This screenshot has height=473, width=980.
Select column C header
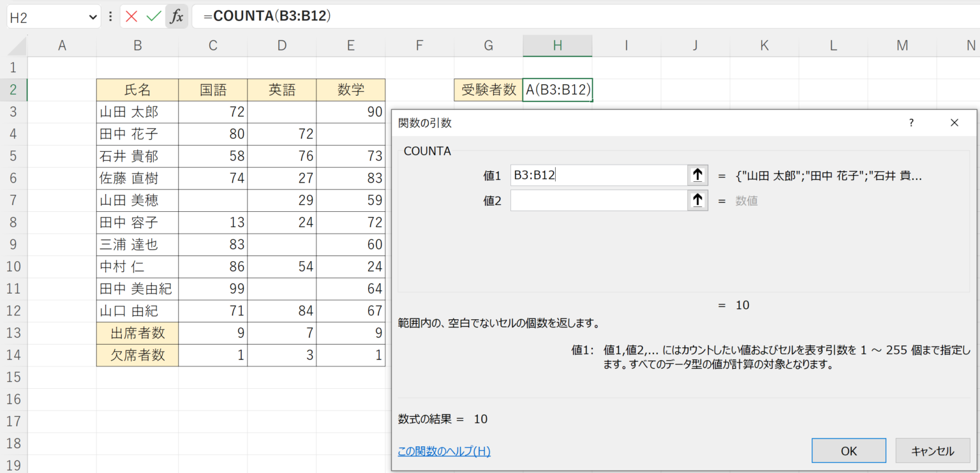pyautogui.click(x=213, y=45)
